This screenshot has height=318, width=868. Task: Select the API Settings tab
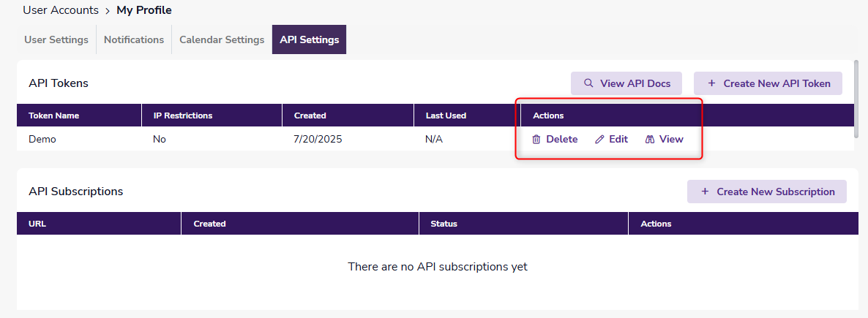(309, 39)
